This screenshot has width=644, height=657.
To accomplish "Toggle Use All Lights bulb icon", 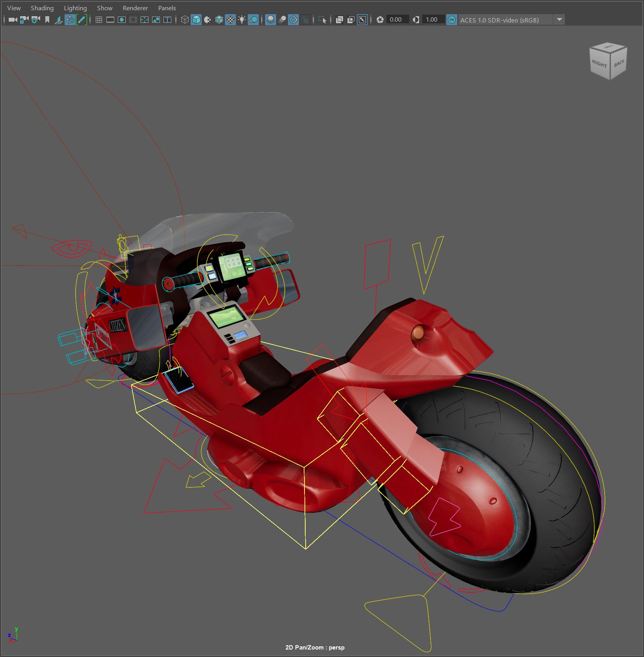I will click(x=241, y=20).
